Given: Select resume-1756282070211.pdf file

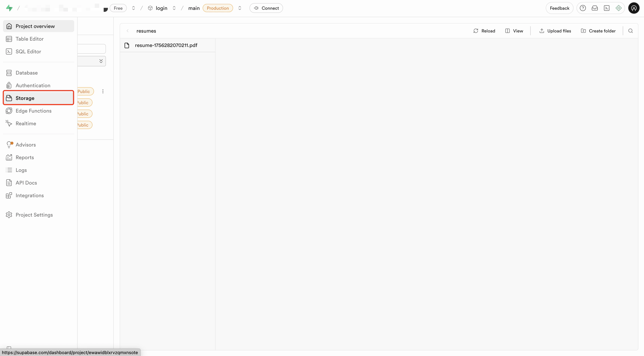Looking at the screenshot, I should coord(166,45).
